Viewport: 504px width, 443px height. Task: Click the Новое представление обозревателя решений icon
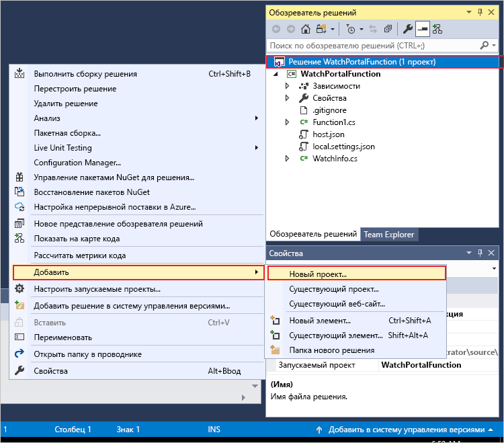tap(19, 223)
